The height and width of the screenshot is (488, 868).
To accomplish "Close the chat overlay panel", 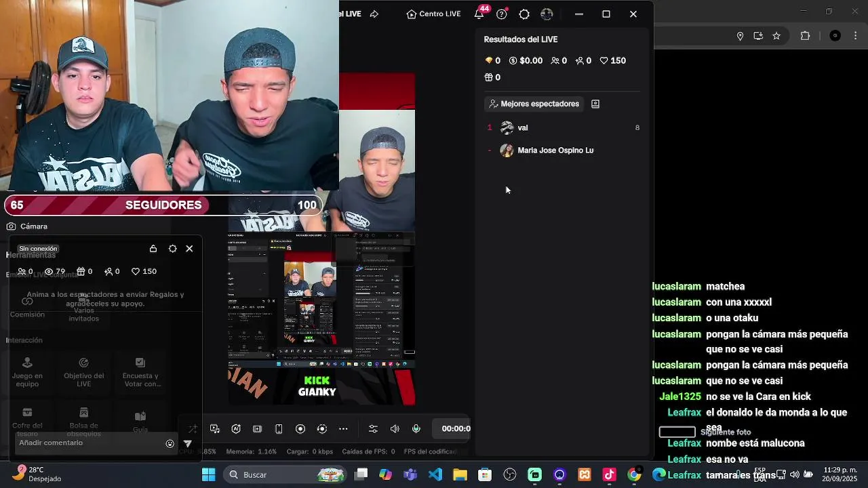I will [189, 249].
